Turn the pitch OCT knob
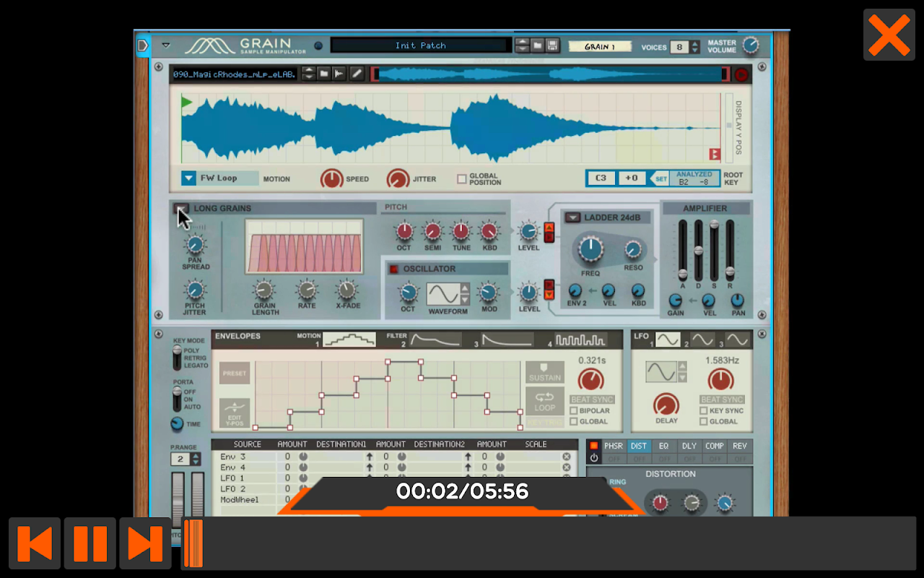This screenshot has height=578, width=924. (x=404, y=231)
